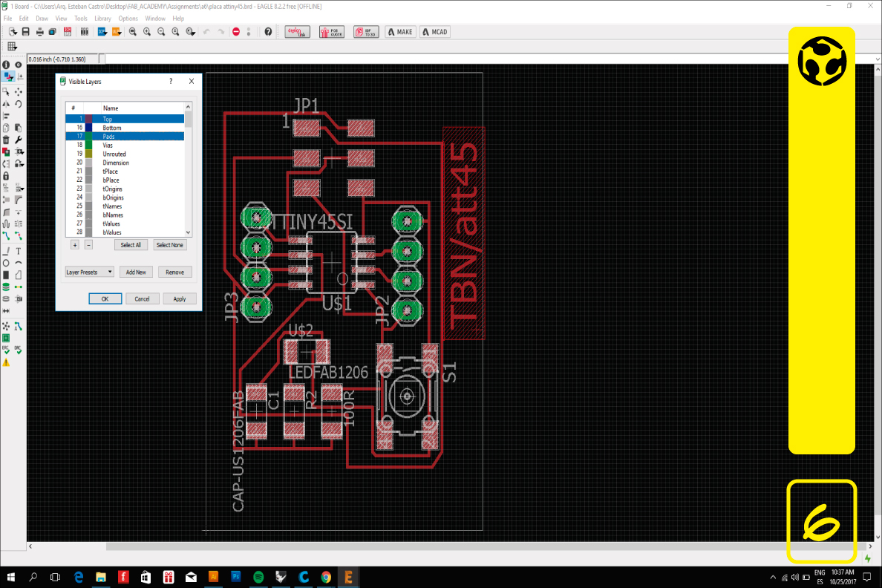
Task: Open the View menu
Action: (x=62, y=19)
